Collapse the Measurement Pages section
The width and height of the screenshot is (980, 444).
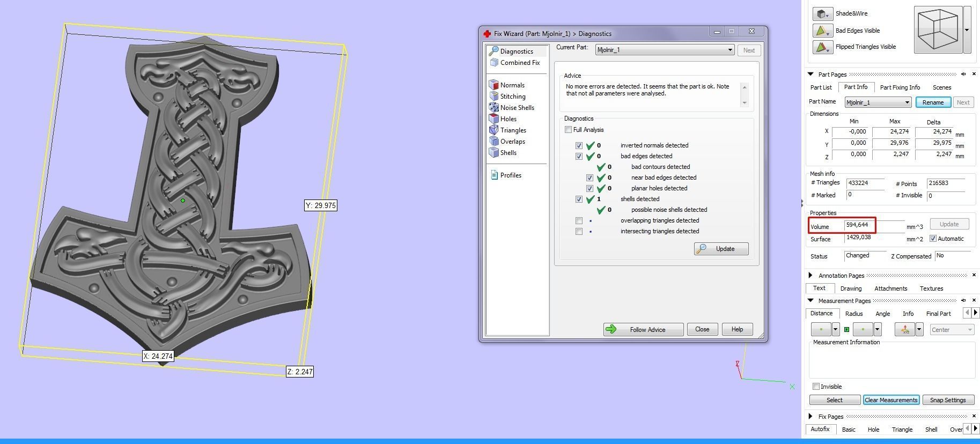[810, 300]
